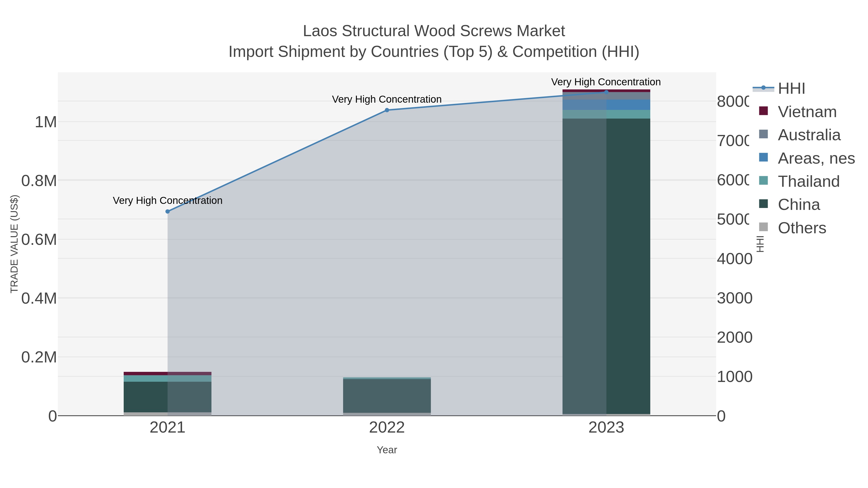Viewport: 868px width, 488px height.
Task: Click the China segment of 2022 bar
Action: coord(387,396)
